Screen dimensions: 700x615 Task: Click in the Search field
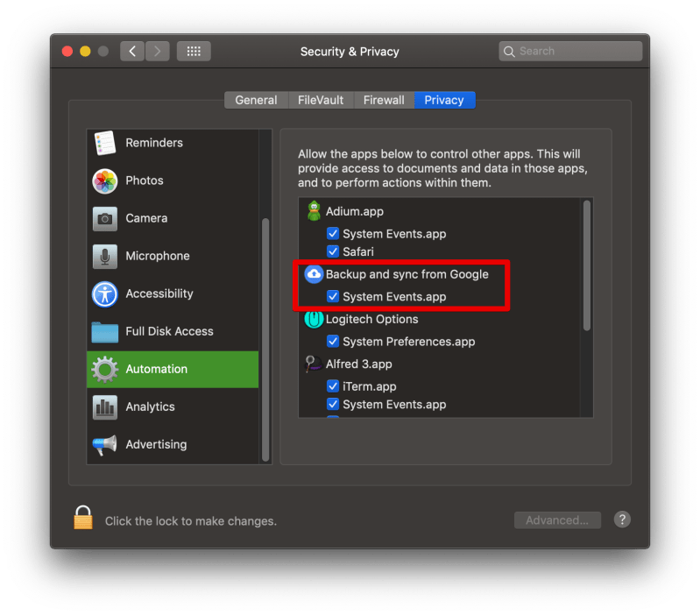[570, 52]
